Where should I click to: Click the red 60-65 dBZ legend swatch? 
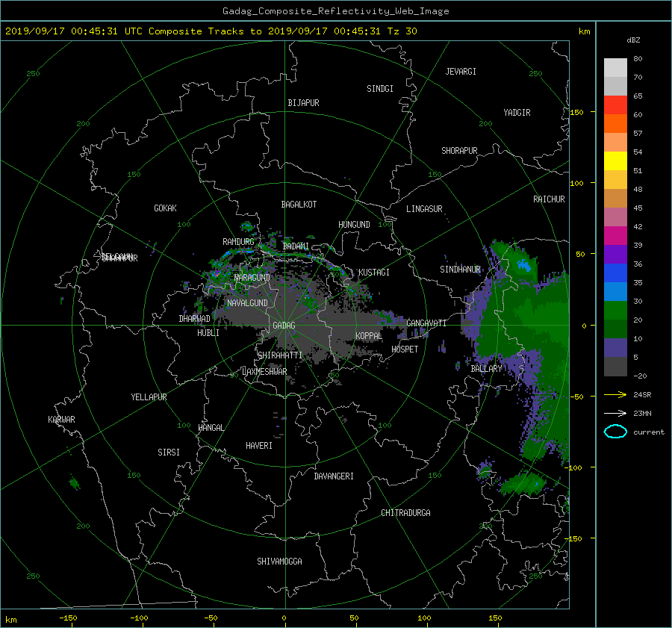tap(615, 105)
